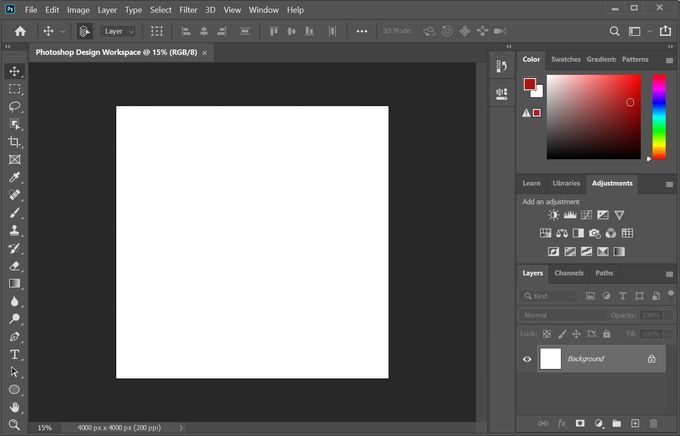680x436 pixels.
Task: Hide the Background layer with eye icon
Action: 527,359
